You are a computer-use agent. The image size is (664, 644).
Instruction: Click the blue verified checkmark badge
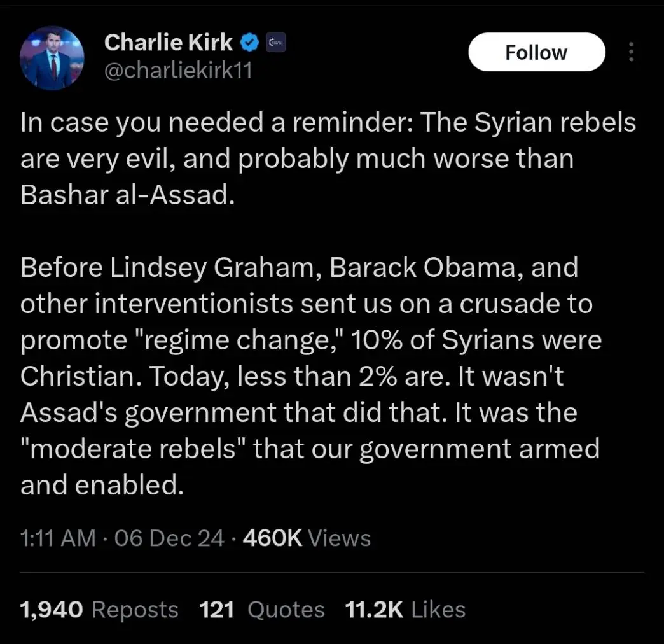[251, 43]
